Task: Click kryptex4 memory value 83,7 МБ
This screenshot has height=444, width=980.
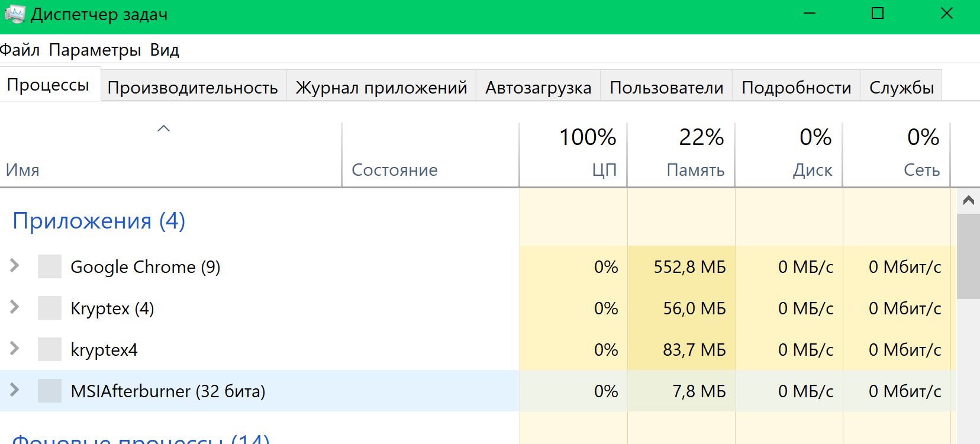Action: point(694,350)
